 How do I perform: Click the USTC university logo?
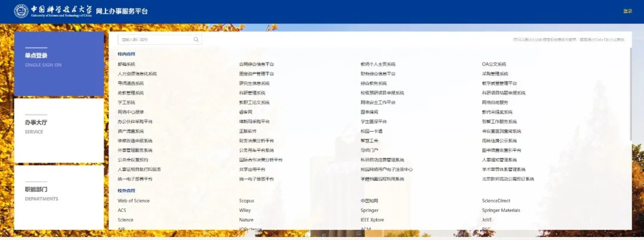coord(53,11)
